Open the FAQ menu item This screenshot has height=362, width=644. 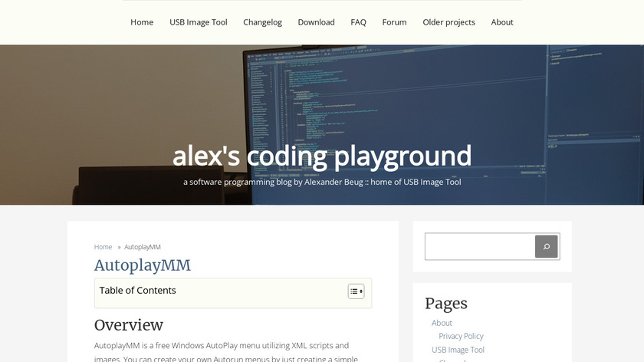point(358,22)
